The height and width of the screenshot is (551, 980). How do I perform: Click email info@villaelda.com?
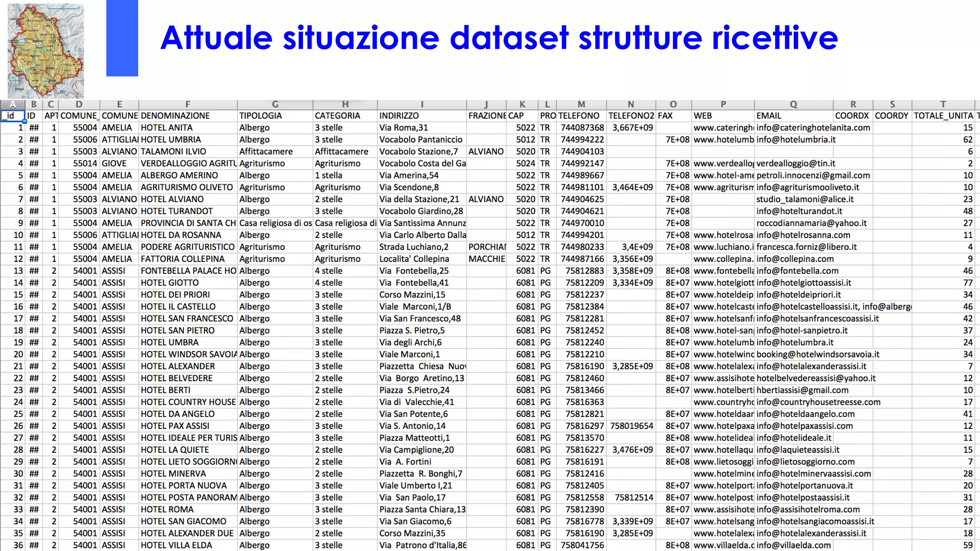click(793, 545)
